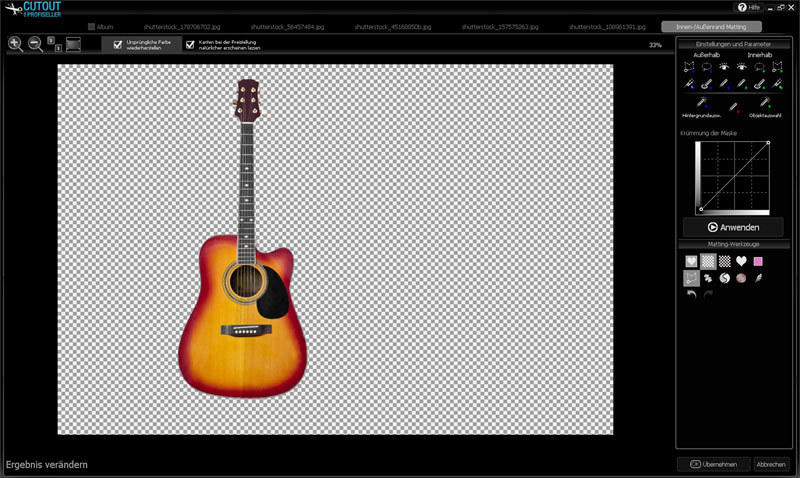Open the Hilfe help menu
Screen dimensions: 800x478
749,7
